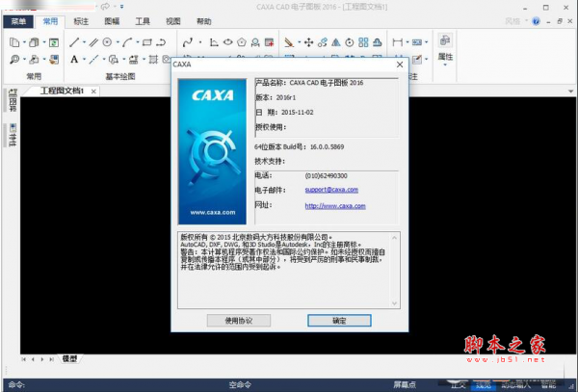Open the 风格 style dropdown

click(515, 21)
